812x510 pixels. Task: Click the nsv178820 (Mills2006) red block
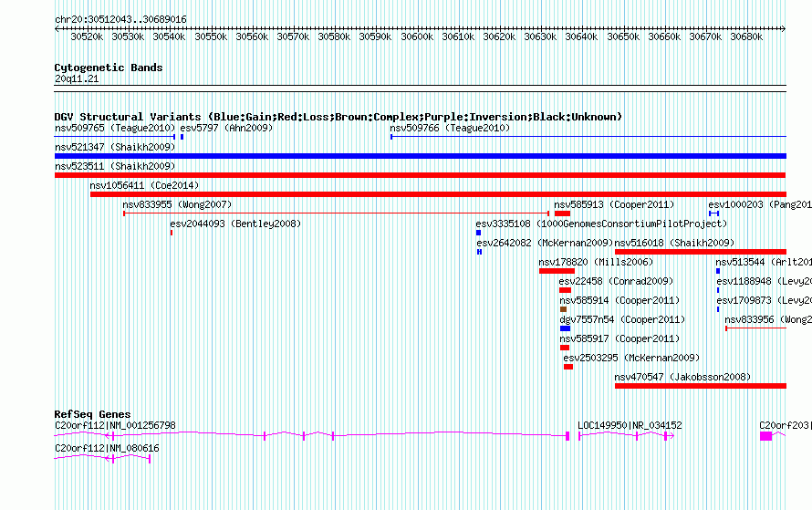(x=557, y=271)
